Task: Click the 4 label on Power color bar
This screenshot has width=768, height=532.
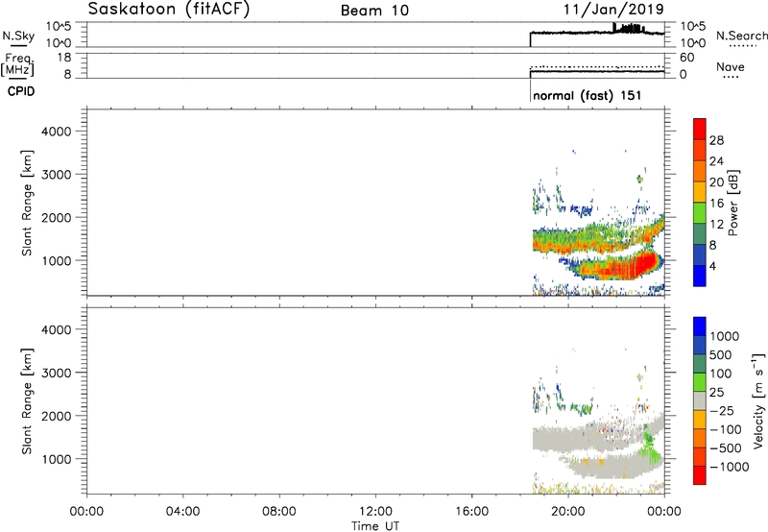Action: pyautogui.click(x=712, y=266)
